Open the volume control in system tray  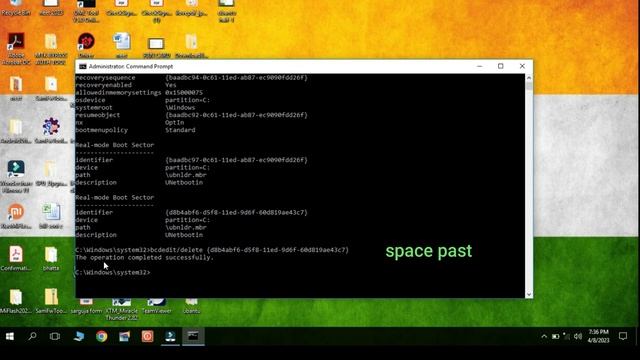(x=578, y=336)
